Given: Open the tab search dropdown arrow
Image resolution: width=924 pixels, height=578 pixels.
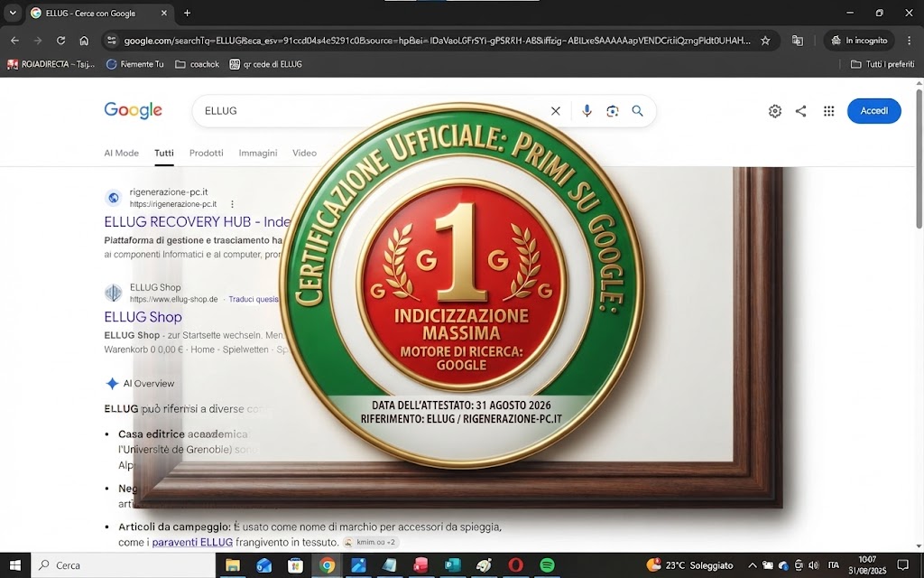Looking at the screenshot, I should coord(13,13).
